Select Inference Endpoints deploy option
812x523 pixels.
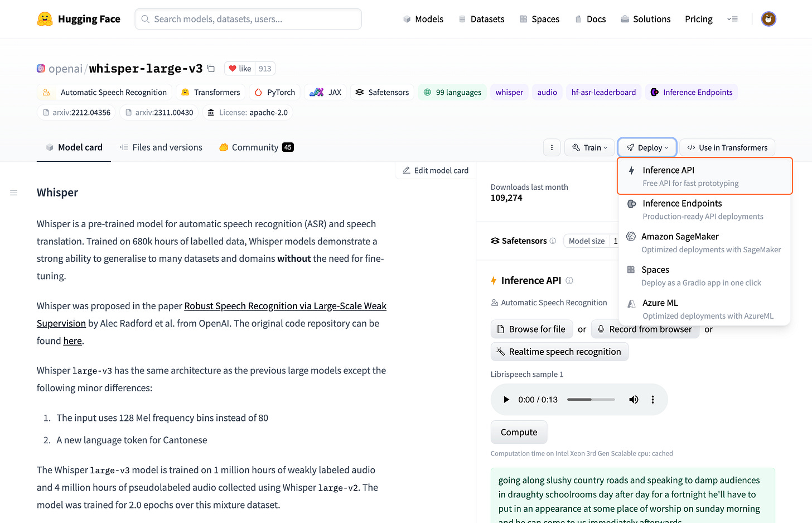[x=705, y=209]
